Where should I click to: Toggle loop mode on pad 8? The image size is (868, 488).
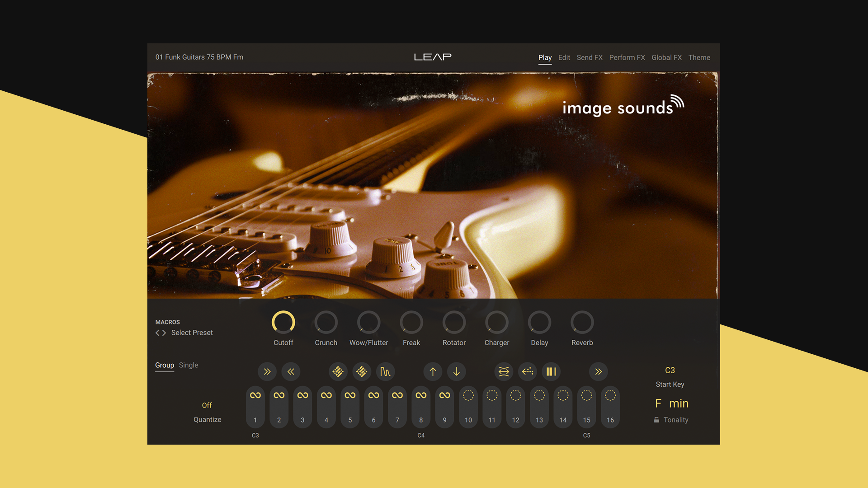[421, 394]
